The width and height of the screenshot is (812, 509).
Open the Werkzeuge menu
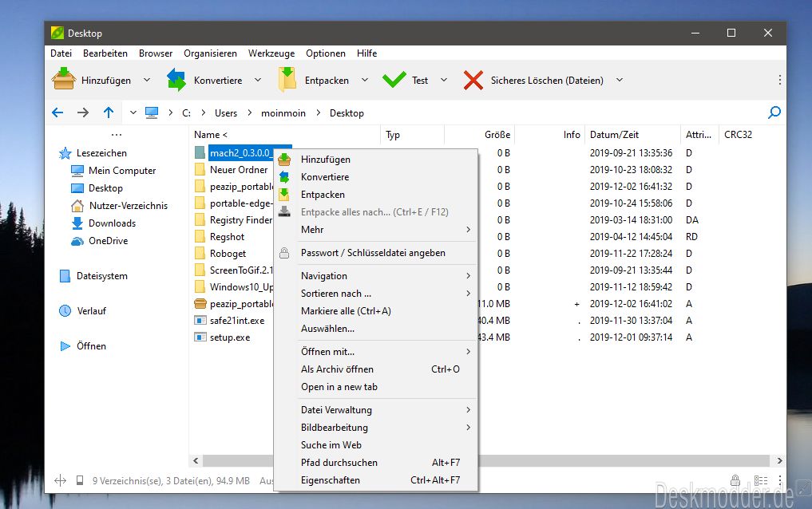(271, 53)
